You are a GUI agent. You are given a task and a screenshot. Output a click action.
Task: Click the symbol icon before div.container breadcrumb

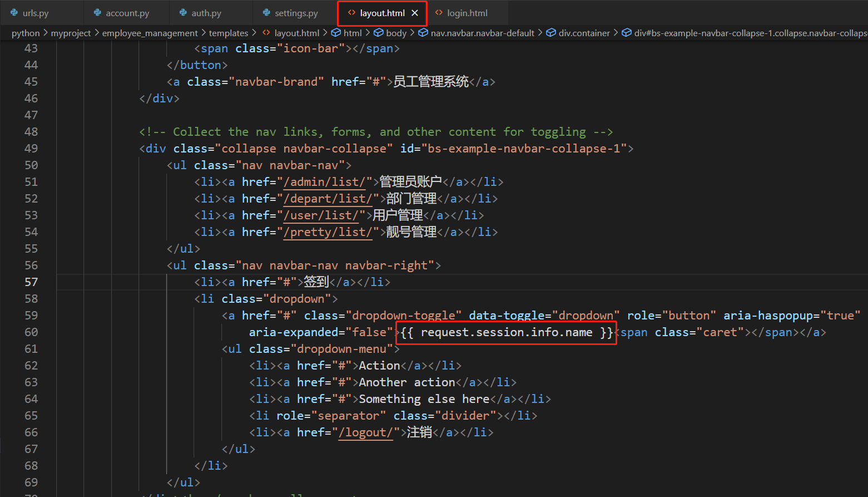tap(551, 33)
